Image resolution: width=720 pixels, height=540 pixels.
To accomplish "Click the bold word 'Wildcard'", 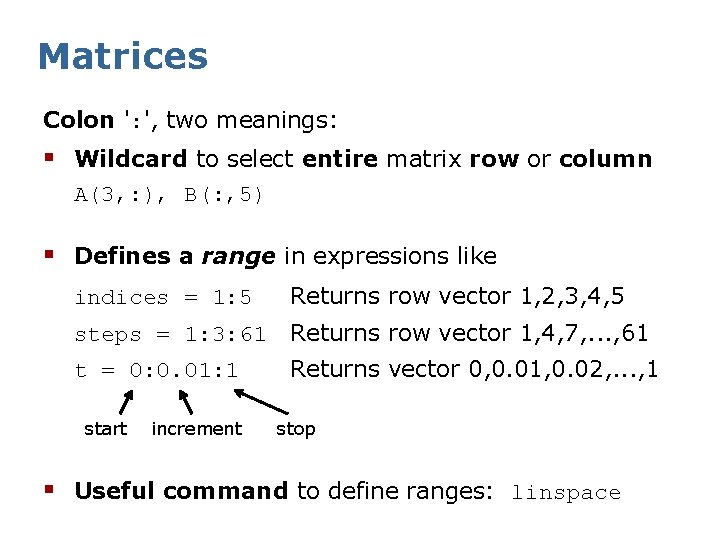I will pos(131,159).
